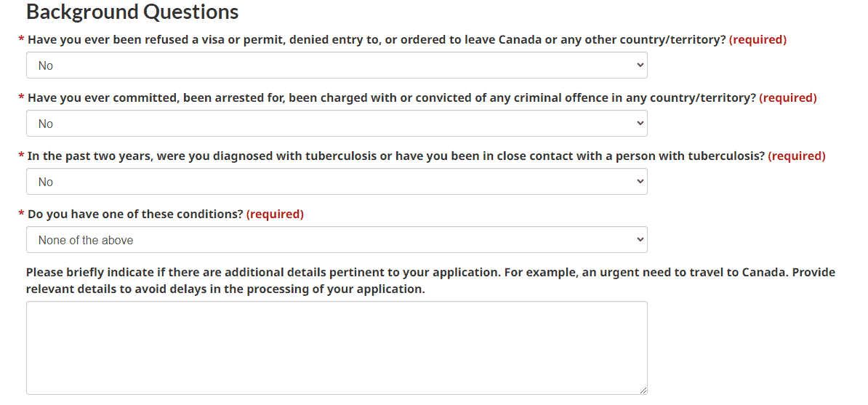The width and height of the screenshot is (868, 405).
Task: Click the chevron arrow on the conditions dropdown
Action: tap(640, 240)
